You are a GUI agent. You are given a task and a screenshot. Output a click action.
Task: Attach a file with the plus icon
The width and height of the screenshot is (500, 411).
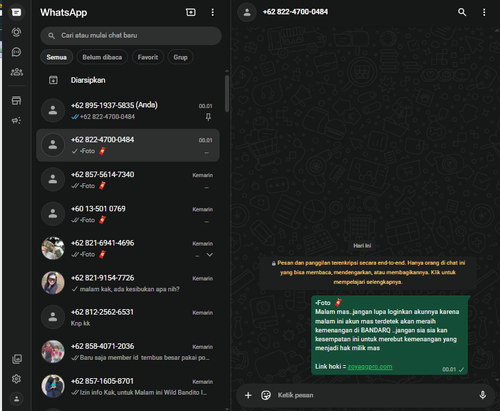248,395
